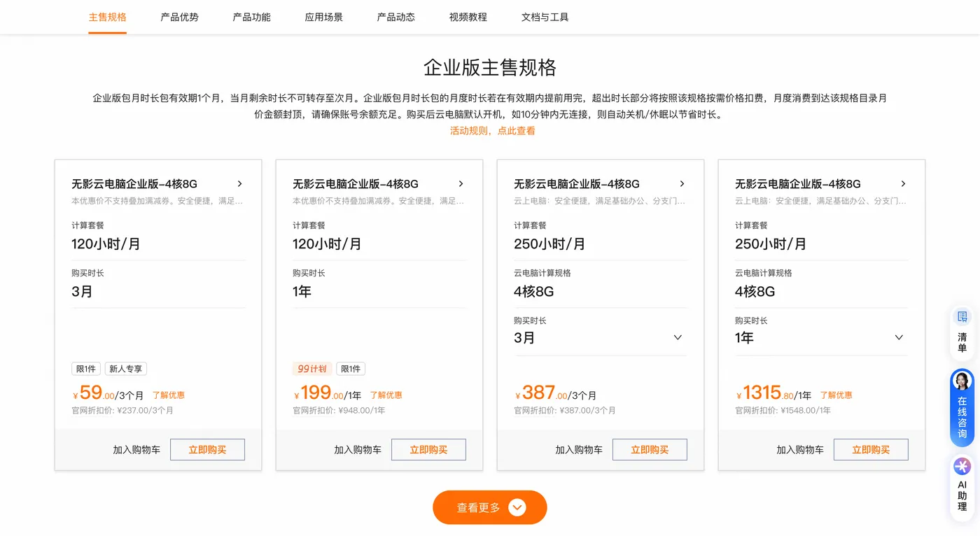This screenshot has width=980, height=536.
Task: Add the ¥387 plan to cart
Action: coord(579,450)
